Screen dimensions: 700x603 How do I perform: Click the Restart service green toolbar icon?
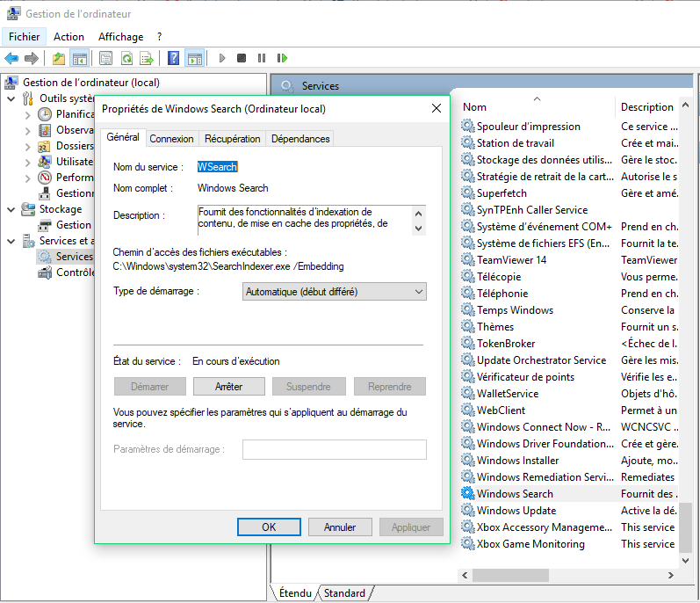[x=282, y=58]
